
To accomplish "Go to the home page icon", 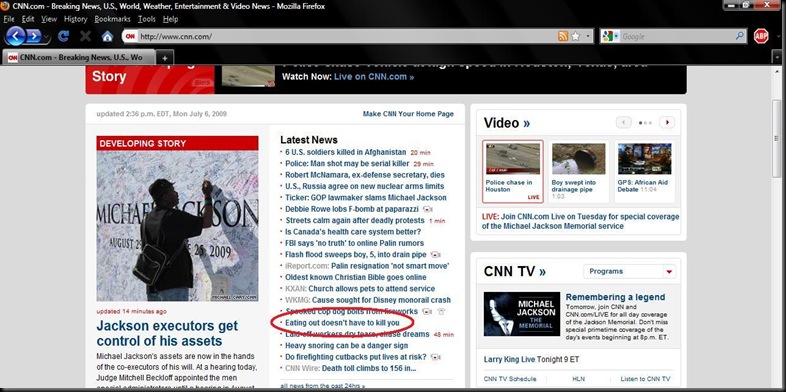I will (x=107, y=36).
